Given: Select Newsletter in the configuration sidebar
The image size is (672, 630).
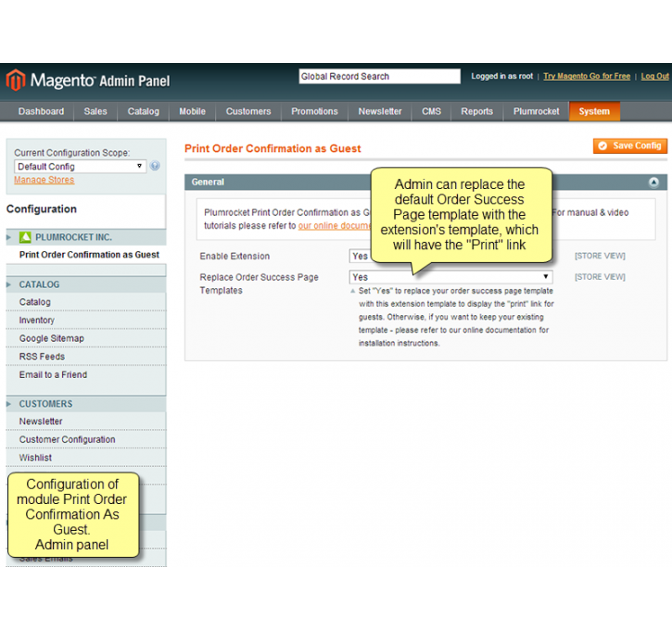Looking at the screenshot, I should click(41, 422).
